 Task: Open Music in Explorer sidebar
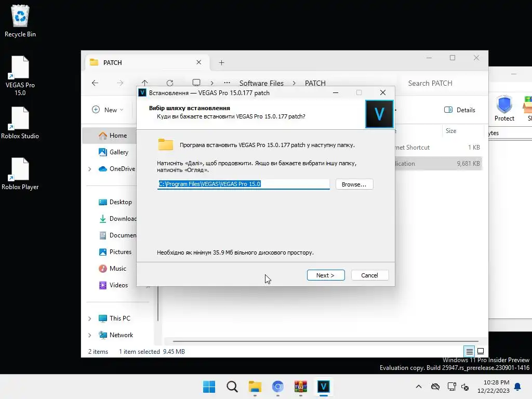pyautogui.click(x=112, y=269)
